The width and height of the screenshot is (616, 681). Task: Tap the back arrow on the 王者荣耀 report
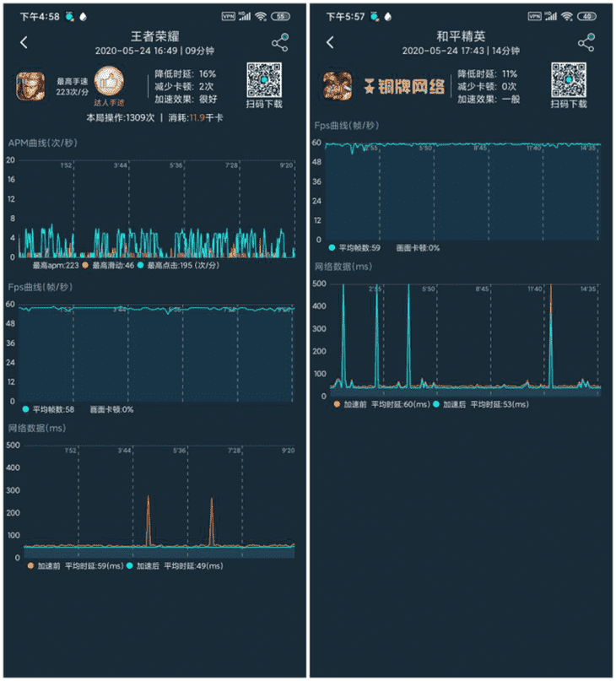coord(24,42)
